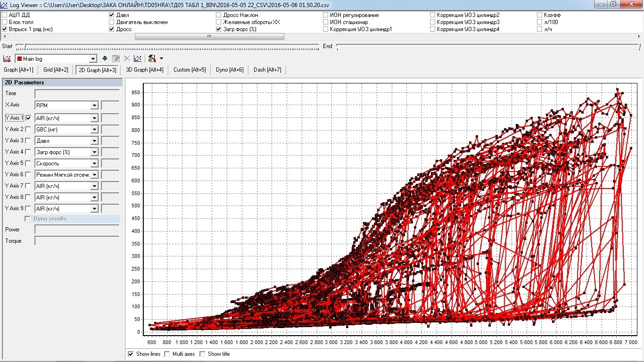Click the chart icon right of the delete X
The height and width of the screenshot is (362, 644).
pyautogui.click(x=137, y=58)
